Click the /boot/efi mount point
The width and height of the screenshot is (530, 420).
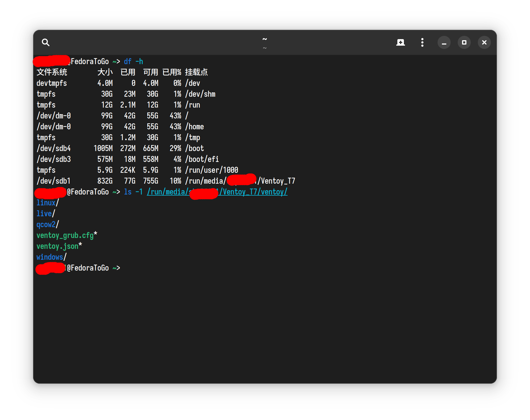(202, 159)
